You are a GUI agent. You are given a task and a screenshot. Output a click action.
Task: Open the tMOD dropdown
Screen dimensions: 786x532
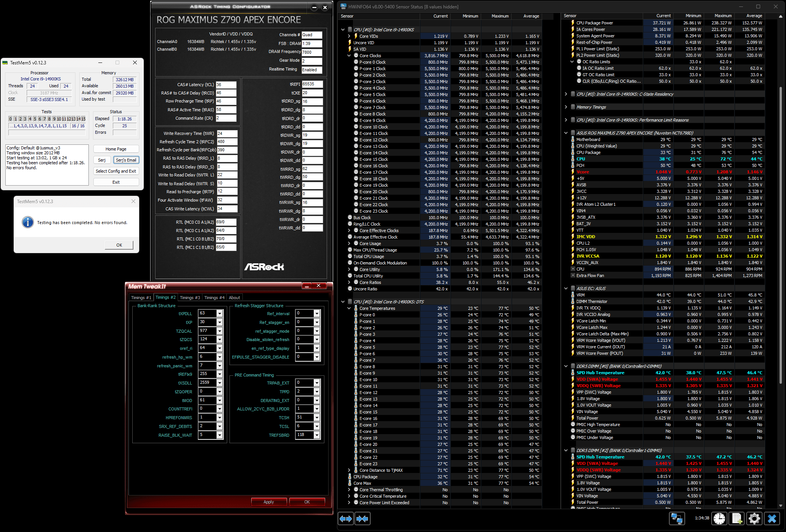(x=220, y=400)
